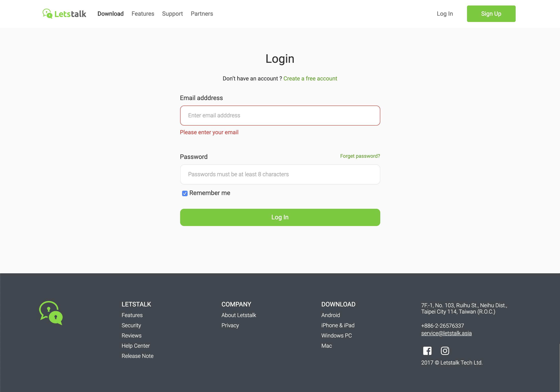Select Android download link

tap(330, 315)
